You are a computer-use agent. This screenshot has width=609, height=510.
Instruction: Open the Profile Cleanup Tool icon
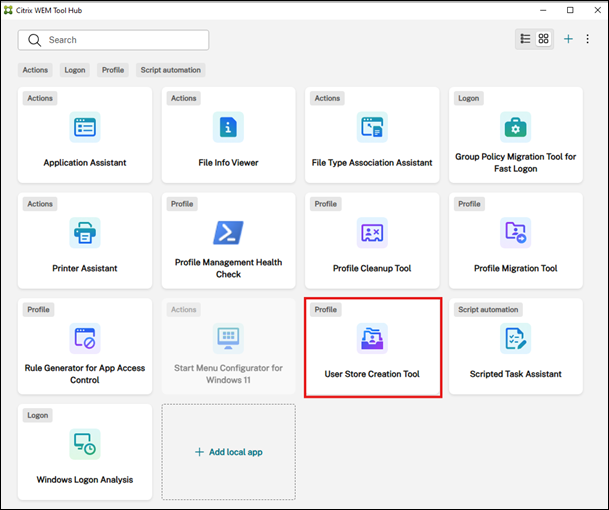tap(372, 233)
